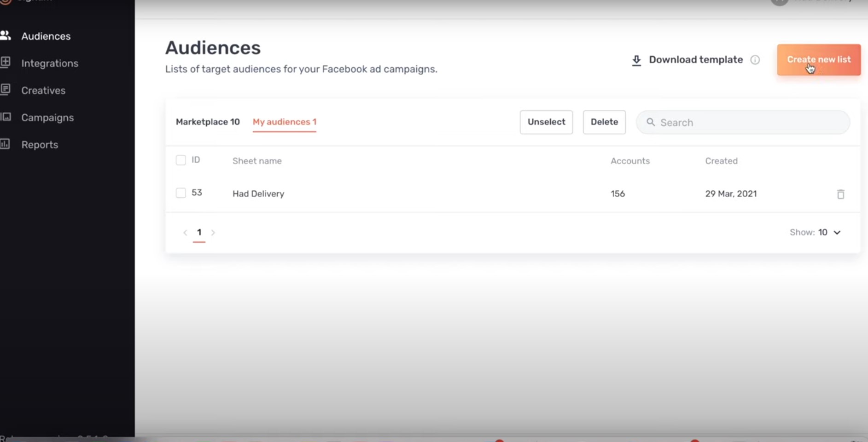This screenshot has height=442, width=868.
Task: Click the Unselect button
Action: point(546,122)
